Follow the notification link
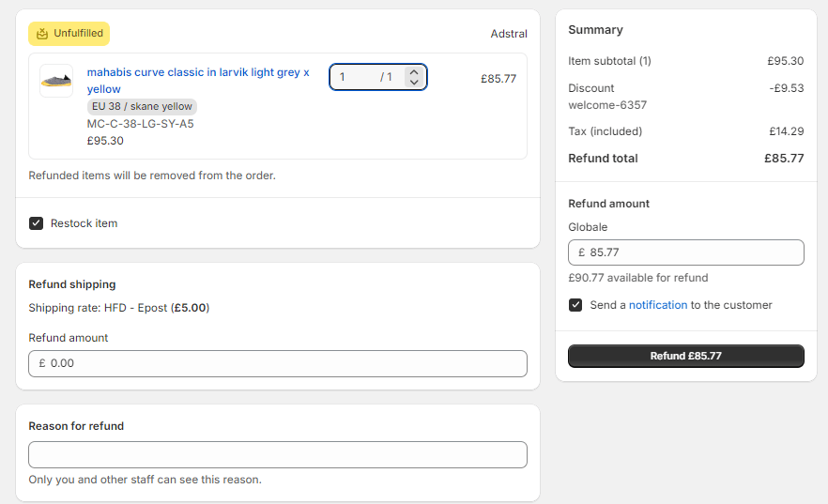Screen dimensions: 828x504 658,305
